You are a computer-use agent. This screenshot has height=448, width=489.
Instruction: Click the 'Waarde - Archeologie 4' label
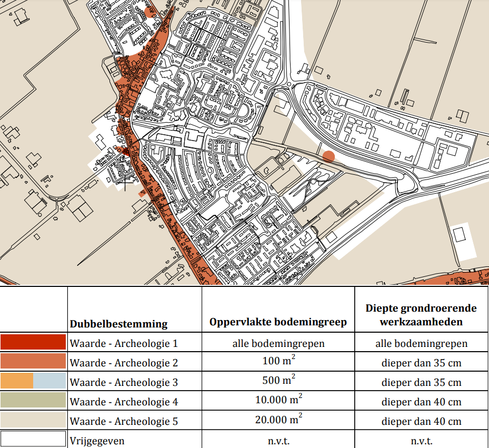point(124,402)
